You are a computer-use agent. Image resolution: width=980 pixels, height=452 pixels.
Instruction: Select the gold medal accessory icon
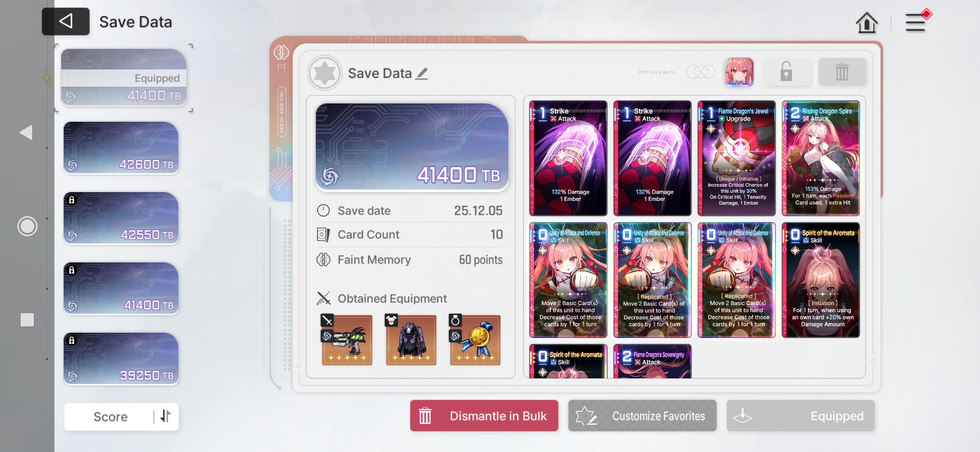pyautogui.click(x=475, y=339)
